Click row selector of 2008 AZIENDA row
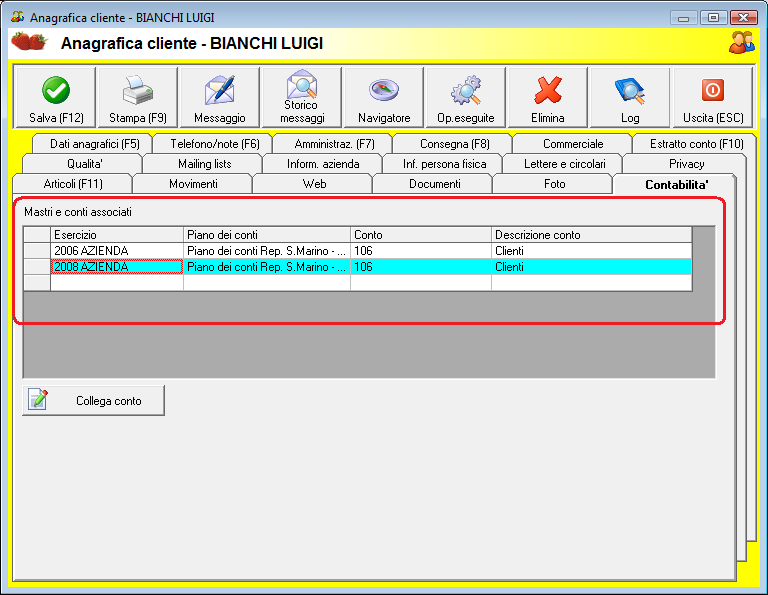Screen dimensions: 768x595 (37, 267)
